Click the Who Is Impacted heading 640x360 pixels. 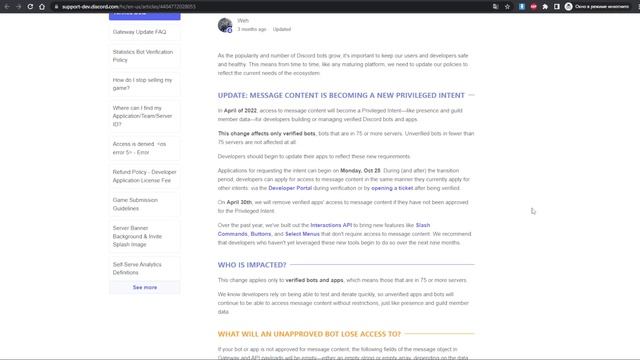coord(252,265)
